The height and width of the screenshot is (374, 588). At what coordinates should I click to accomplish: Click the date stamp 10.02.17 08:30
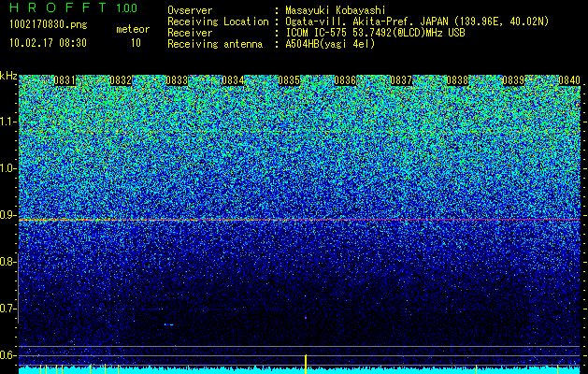48,43
